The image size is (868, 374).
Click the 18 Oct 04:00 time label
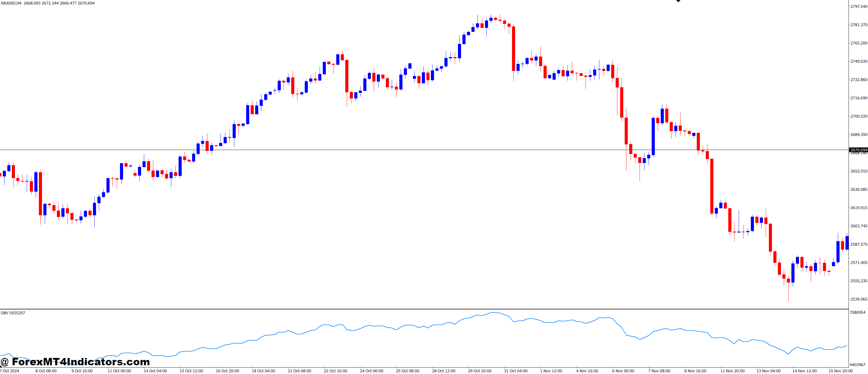click(263, 371)
